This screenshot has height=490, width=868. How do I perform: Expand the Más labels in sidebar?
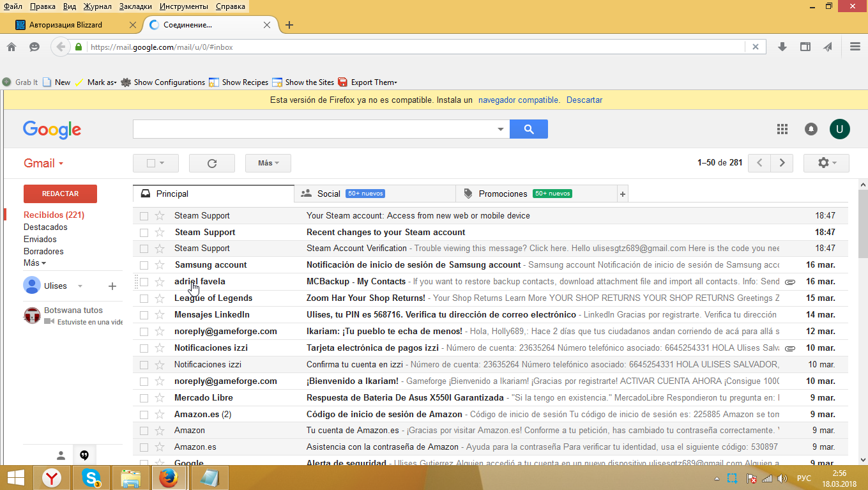pos(34,263)
